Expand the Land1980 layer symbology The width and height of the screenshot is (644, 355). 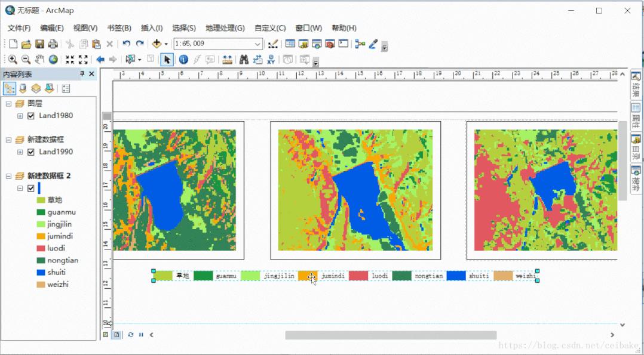tap(20, 116)
